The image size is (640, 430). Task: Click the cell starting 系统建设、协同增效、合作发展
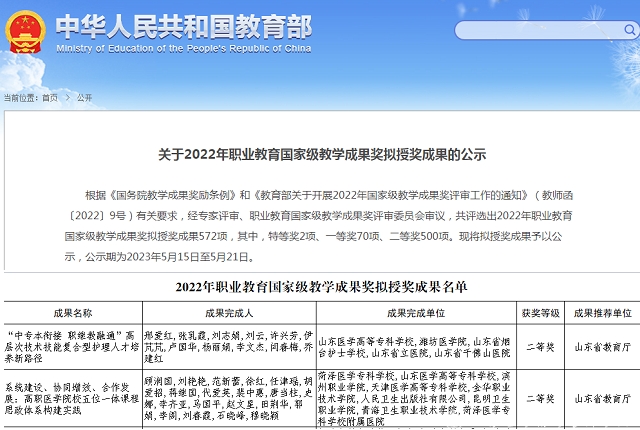pos(73,399)
